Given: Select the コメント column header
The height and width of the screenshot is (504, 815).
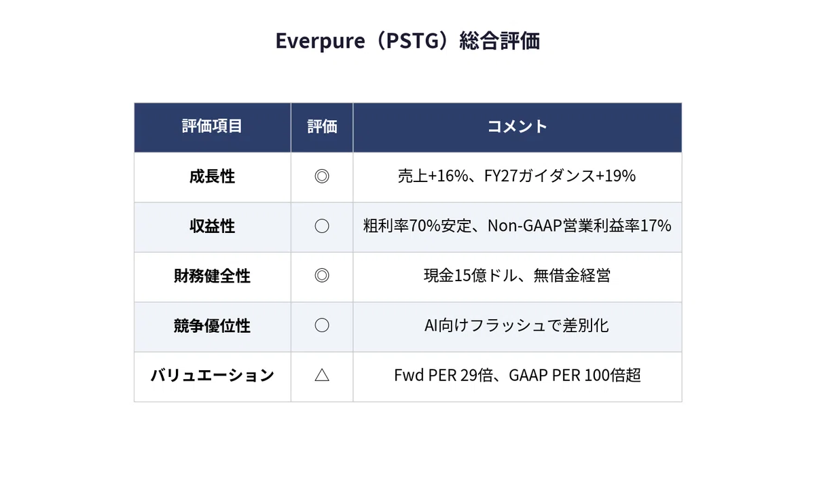Looking at the screenshot, I should (x=517, y=126).
